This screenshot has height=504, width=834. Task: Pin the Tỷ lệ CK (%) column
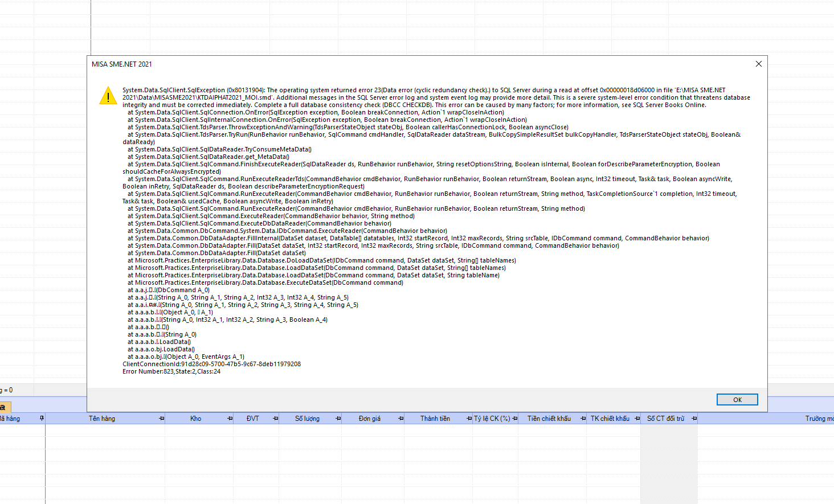514,419
